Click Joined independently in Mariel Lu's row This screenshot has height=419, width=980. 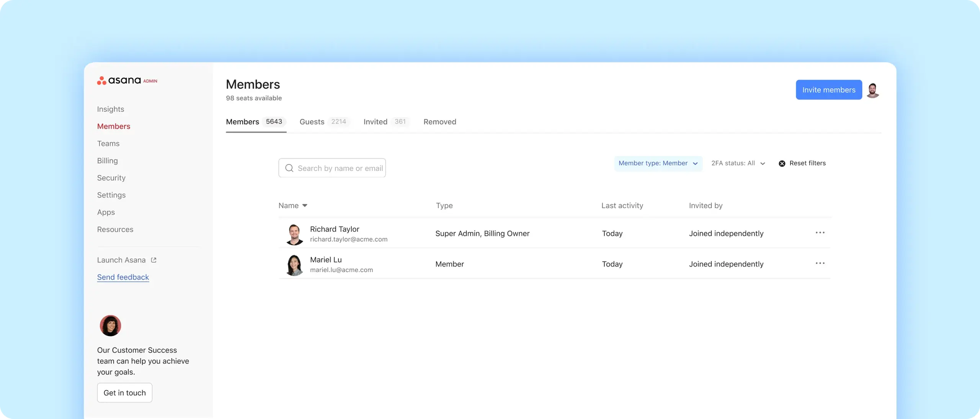726,264
